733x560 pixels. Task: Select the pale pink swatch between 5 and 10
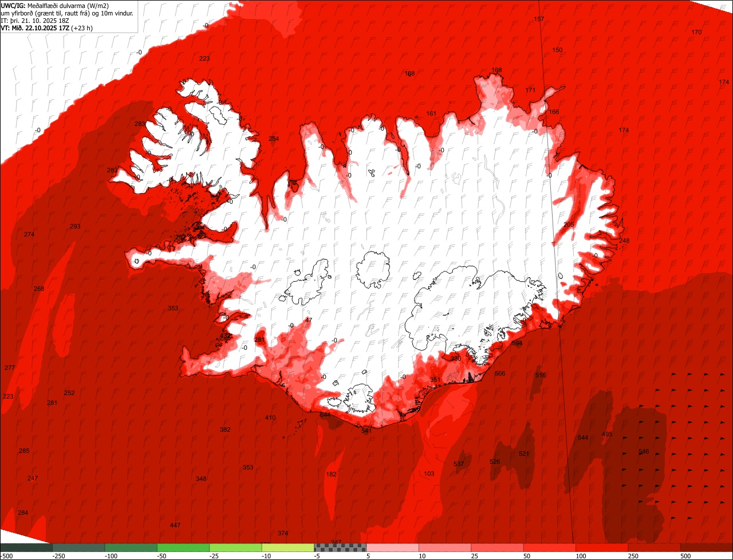pyautogui.click(x=393, y=547)
